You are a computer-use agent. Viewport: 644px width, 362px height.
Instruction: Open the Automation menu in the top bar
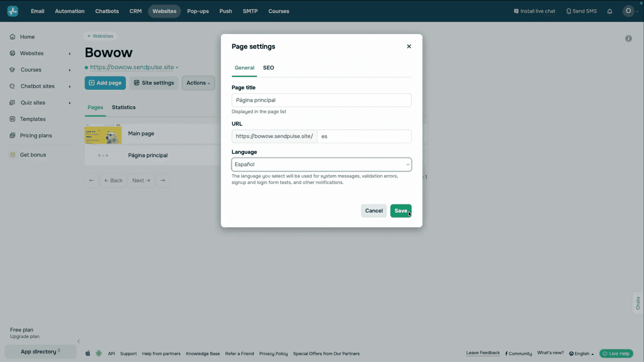pyautogui.click(x=69, y=11)
